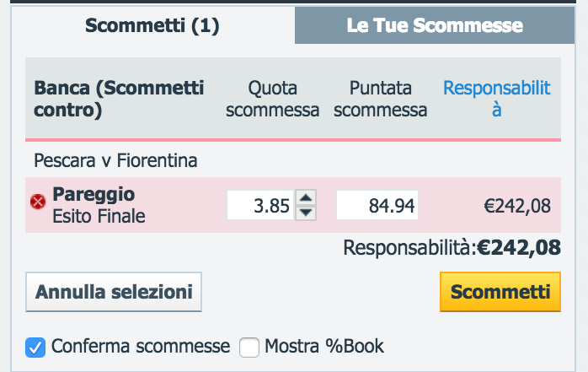
Task: Click the Conferma scommesse label text
Action: [141, 346]
